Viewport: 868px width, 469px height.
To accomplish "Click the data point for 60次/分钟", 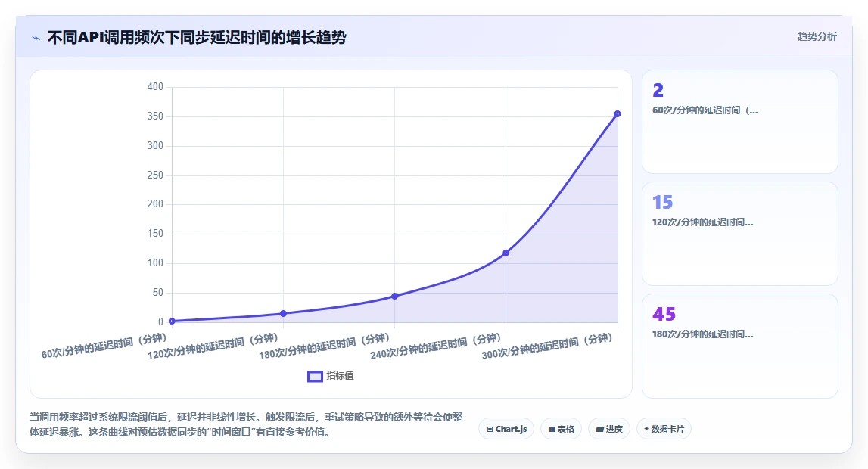I will tap(172, 321).
